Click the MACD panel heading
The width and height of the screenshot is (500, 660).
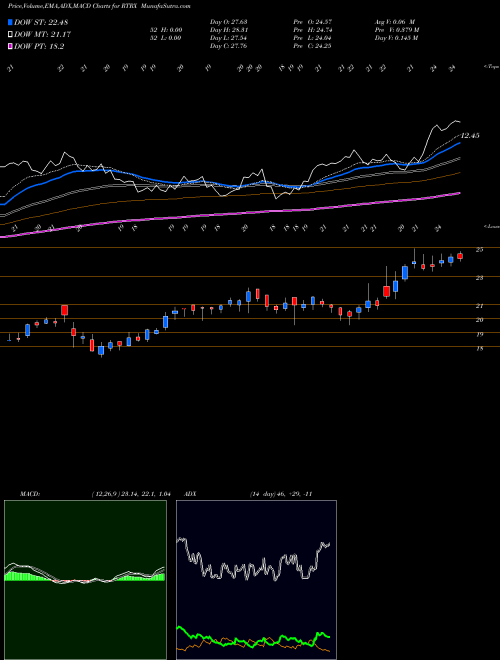click(29, 494)
